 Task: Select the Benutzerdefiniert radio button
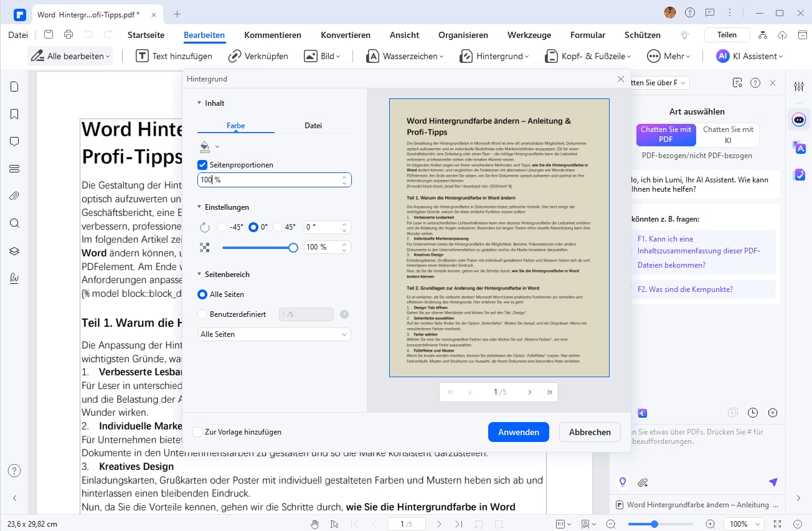pyautogui.click(x=202, y=314)
